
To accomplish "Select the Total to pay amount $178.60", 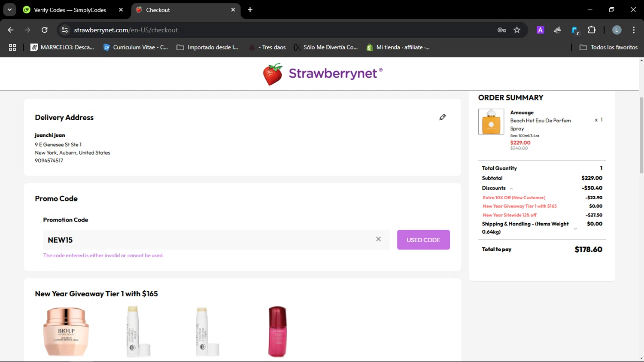I will [588, 249].
